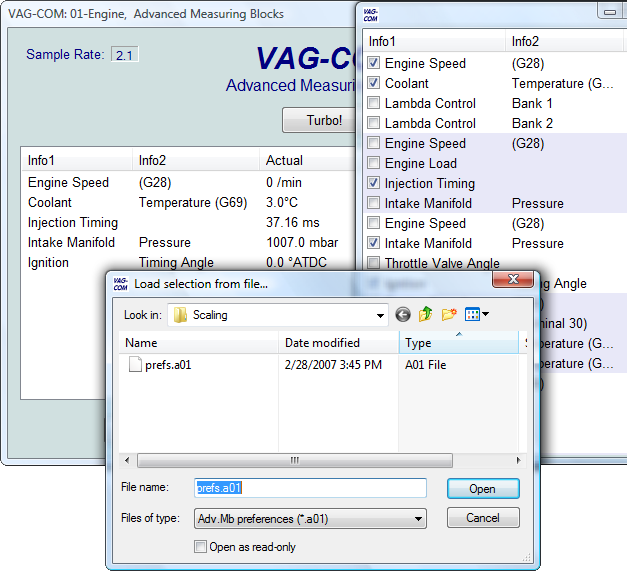Open the View menu icon in dialog

point(476,314)
